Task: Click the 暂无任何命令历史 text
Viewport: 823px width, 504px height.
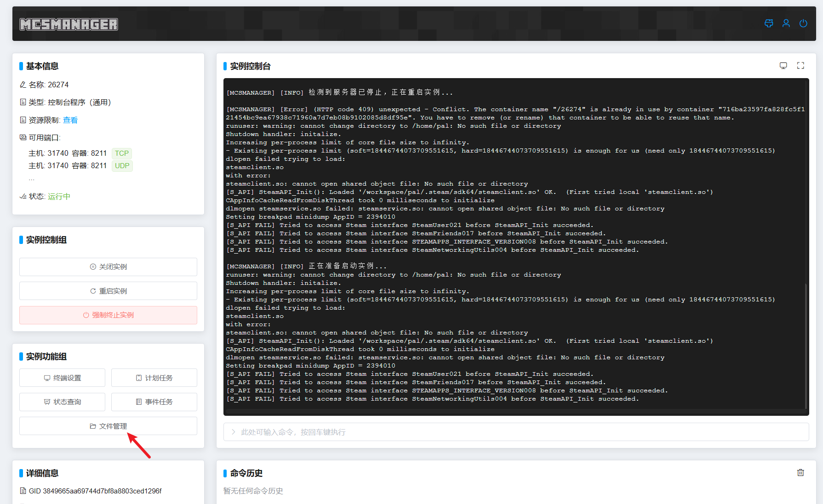Action: [x=253, y=491]
